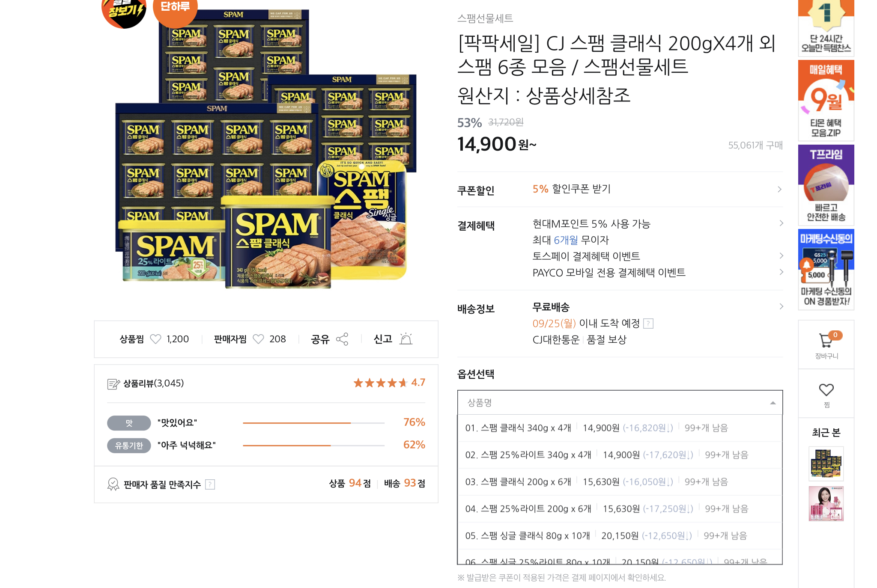
Task: Open 토스페이 결제혜택 이벤트 link
Action: (x=586, y=256)
